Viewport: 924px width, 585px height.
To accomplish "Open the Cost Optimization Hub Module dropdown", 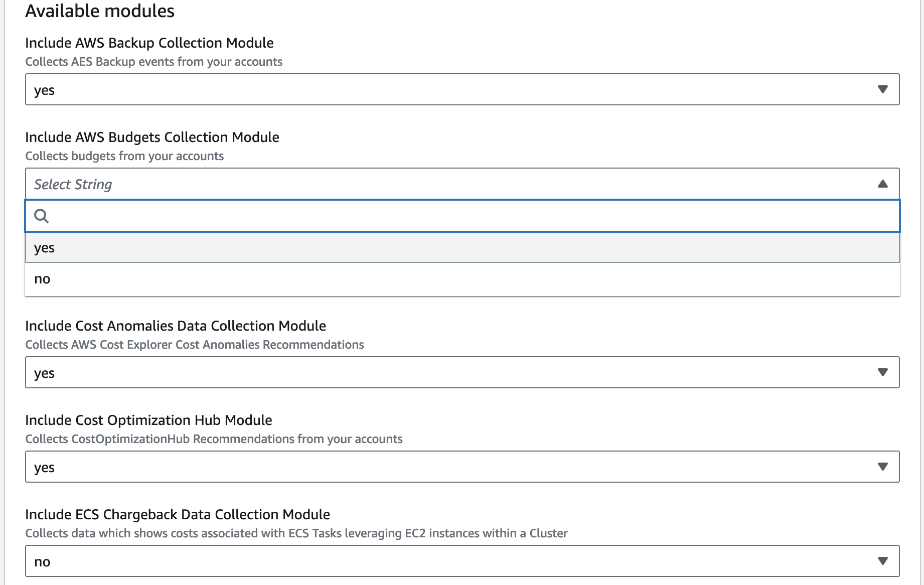I will tap(462, 467).
